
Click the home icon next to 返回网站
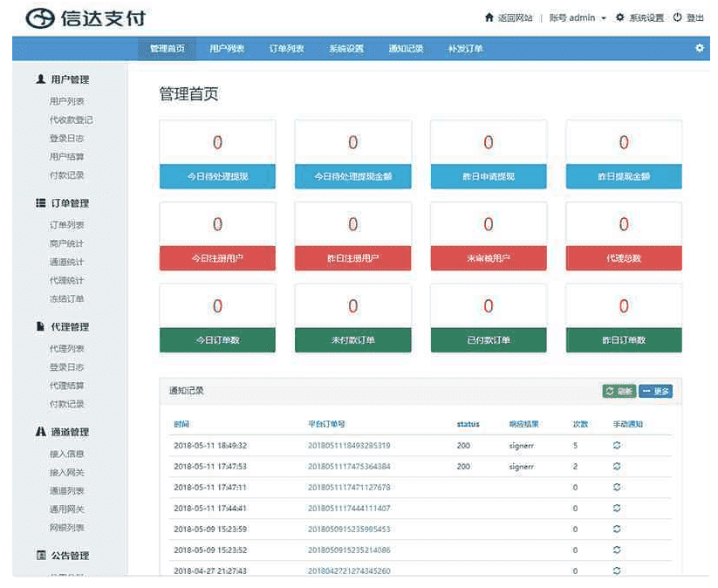[x=489, y=17]
